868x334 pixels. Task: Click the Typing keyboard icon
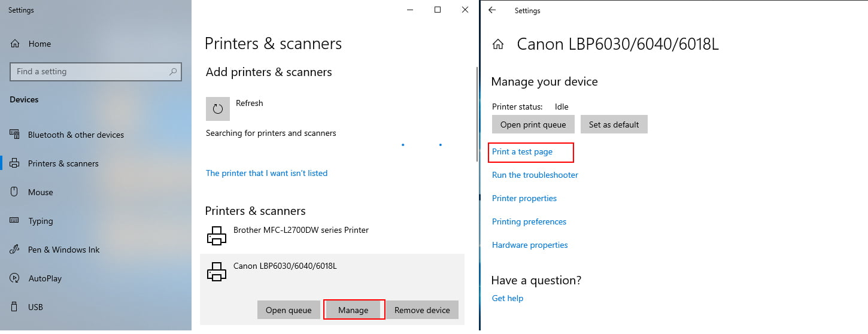pyautogui.click(x=15, y=221)
